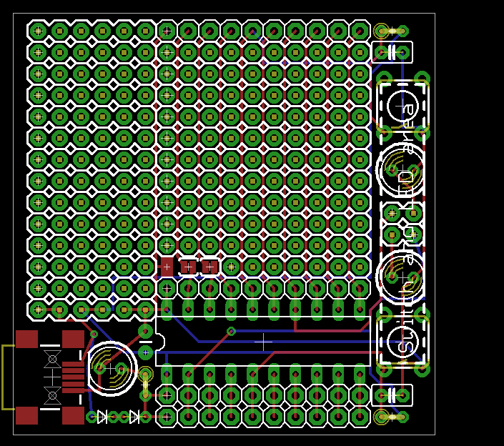Select the large solid red SMD pad
This screenshot has width=504, height=446.
click(x=167, y=267)
